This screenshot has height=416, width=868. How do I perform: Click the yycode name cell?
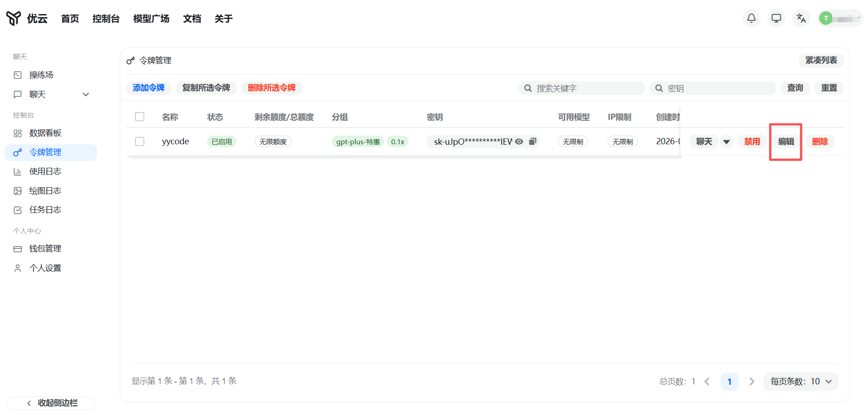click(x=175, y=142)
